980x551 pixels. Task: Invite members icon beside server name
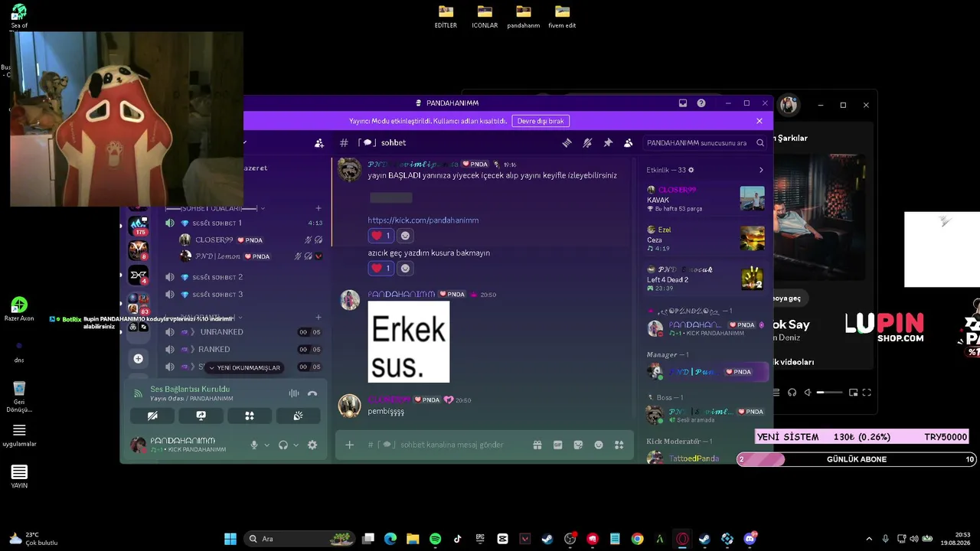(x=319, y=143)
